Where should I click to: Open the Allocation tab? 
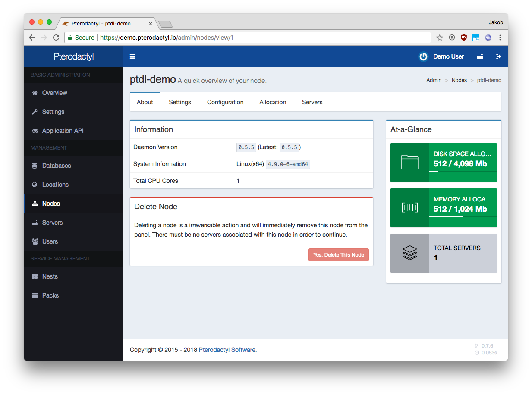coord(273,102)
